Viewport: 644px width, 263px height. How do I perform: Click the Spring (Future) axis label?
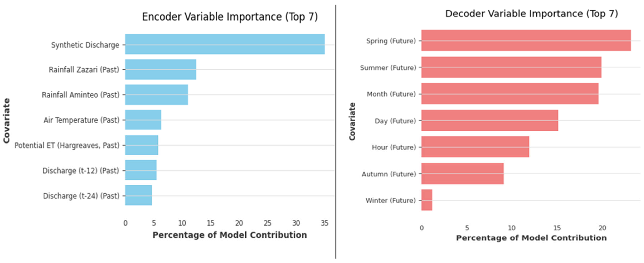[x=391, y=41]
